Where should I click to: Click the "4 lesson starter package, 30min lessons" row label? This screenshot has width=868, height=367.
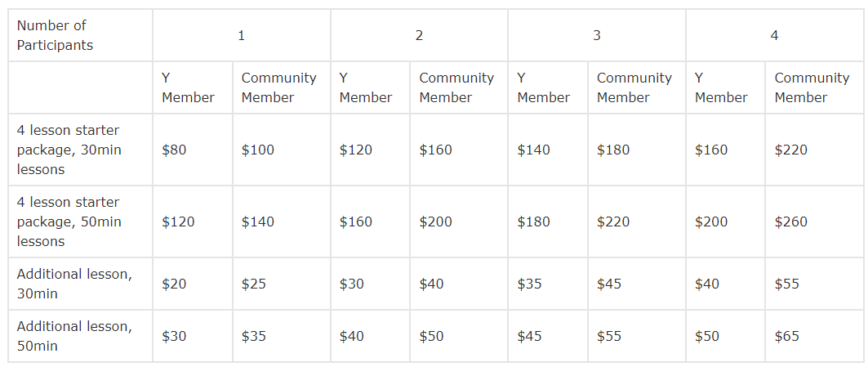tap(69, 150)
